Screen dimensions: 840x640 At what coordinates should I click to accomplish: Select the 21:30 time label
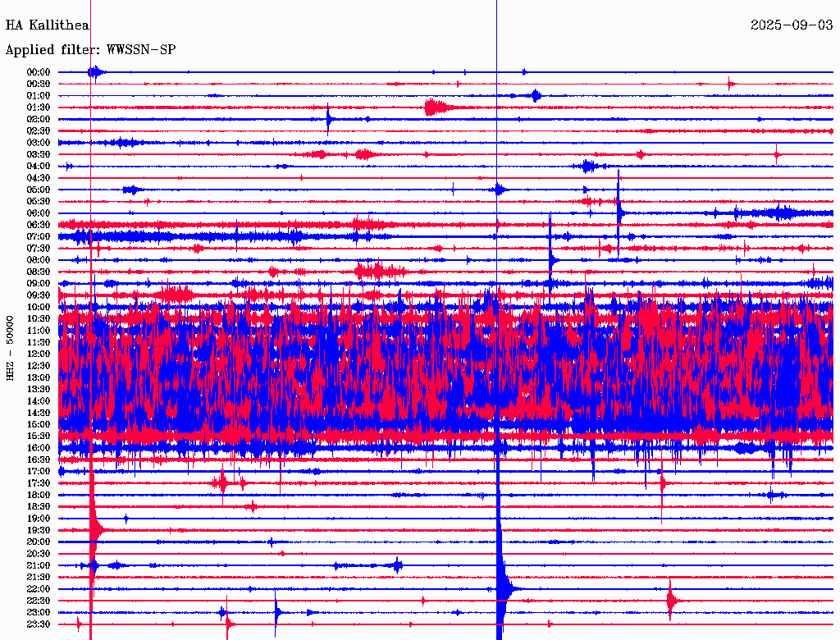39,578
